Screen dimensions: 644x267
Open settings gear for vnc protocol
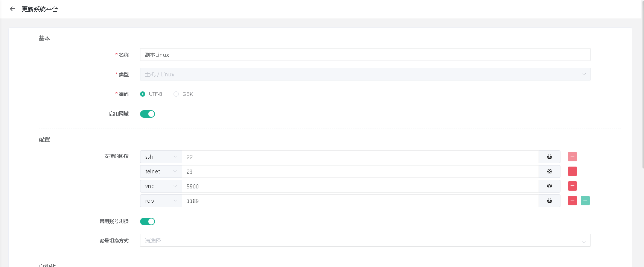(550, 186)
